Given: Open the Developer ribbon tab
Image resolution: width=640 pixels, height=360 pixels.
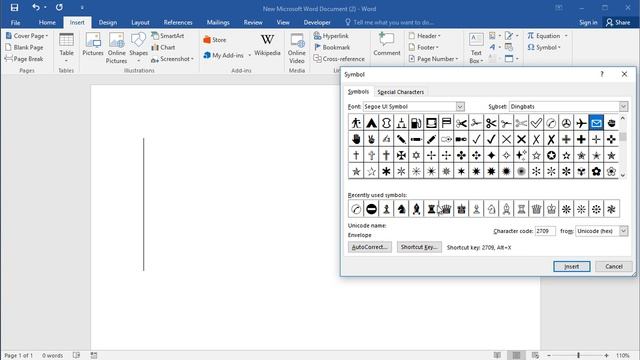Looking at the screenshot, I should tap(317, 22).
